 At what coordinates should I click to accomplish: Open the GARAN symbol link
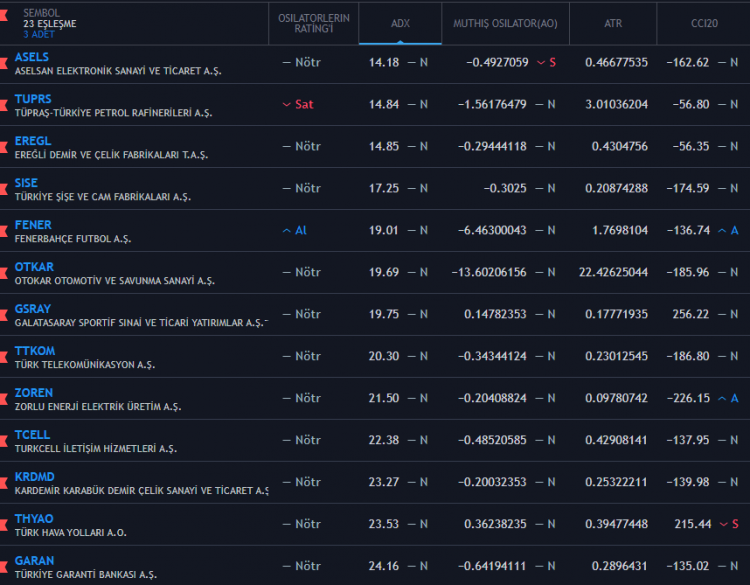pos(34,561)
